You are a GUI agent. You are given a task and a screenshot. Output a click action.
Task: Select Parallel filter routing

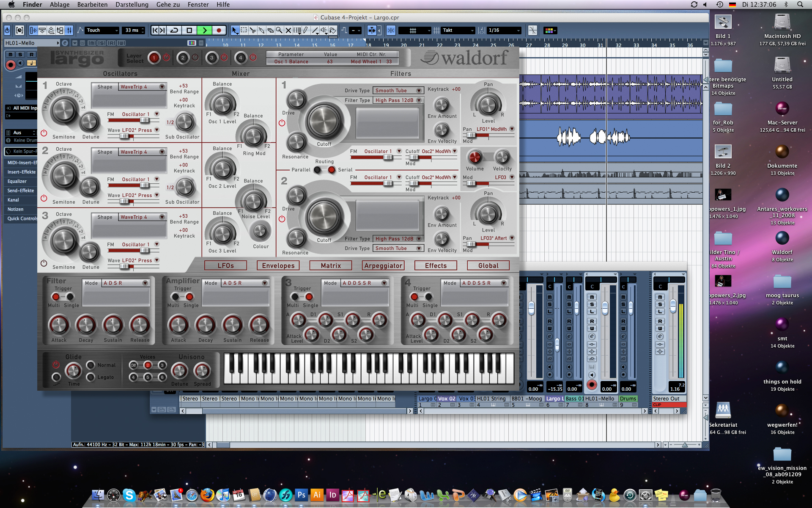317,170
